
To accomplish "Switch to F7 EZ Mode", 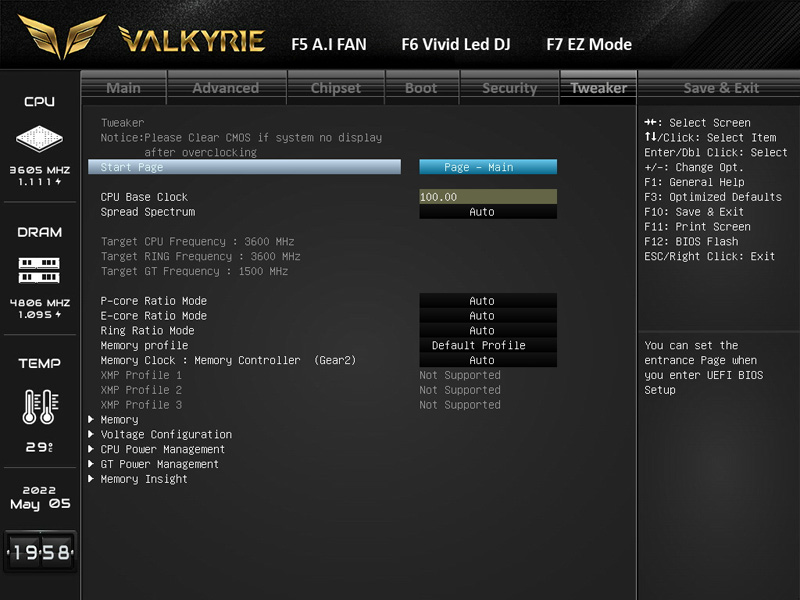I will point(589,44).
